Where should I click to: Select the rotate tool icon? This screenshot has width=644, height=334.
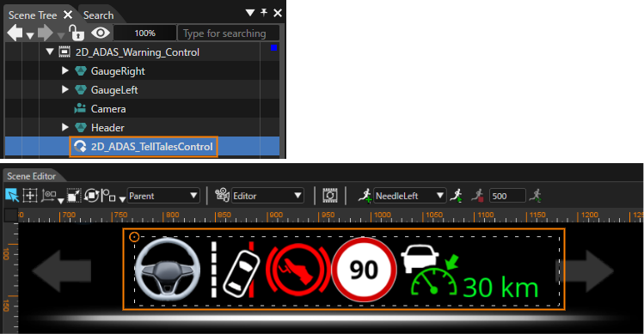(91, 196)
